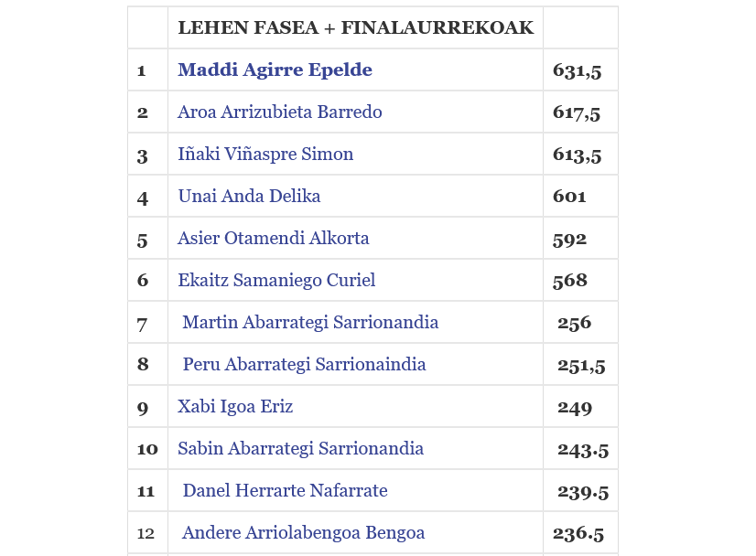Click the Andere Arriolabengoa Bengoa link
Viewport: 756px width, 556px height.
coord(303,533)
